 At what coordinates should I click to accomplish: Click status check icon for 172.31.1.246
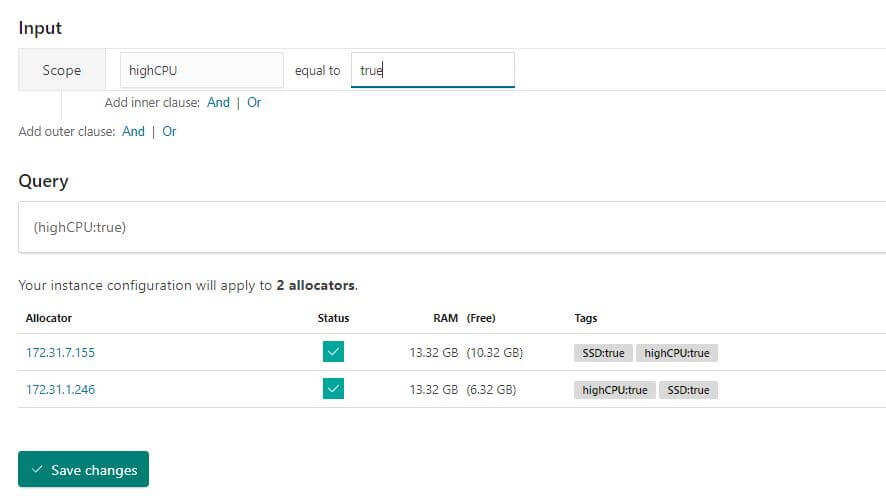click(x=333, y=389)
